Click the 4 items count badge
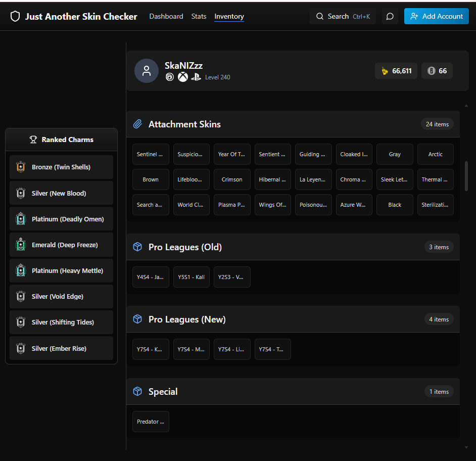This screenshot has height=461, width=476. [439, 319]
